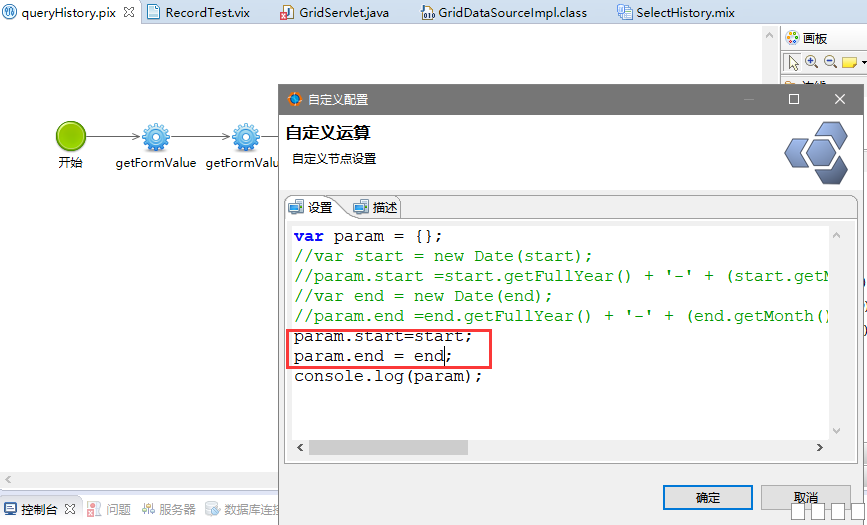Image resolution: width=867 pixels, height=525 pixels.
Task: Select the first getFormValue gear node
Action: pyautogui.click(x=156, y=137)
